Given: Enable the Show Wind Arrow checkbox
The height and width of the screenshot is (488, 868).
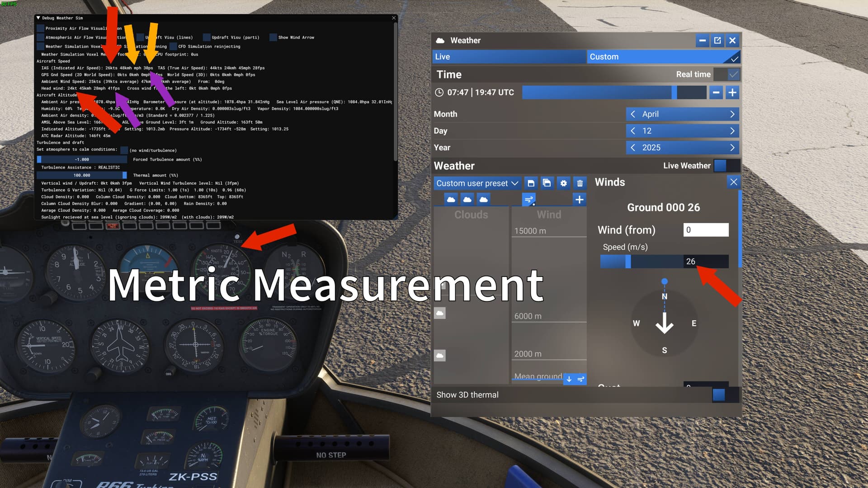Looking at the screenshot, I should pos(273,38).
